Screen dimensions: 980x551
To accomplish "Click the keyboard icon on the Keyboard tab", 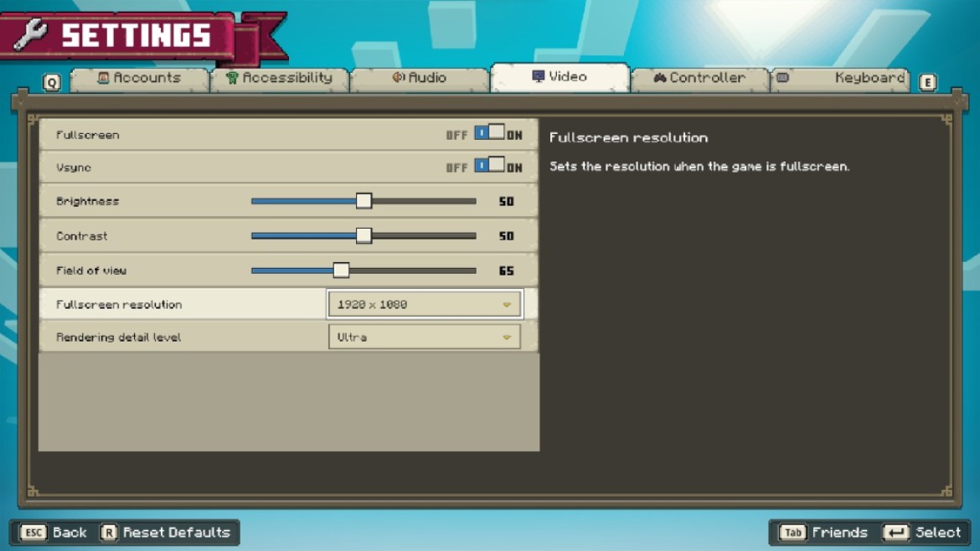I will point(784,78).
